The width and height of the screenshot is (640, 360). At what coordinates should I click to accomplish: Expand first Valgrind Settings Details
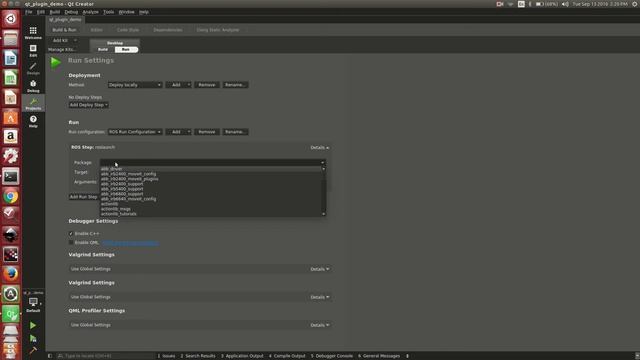[320, 269]
